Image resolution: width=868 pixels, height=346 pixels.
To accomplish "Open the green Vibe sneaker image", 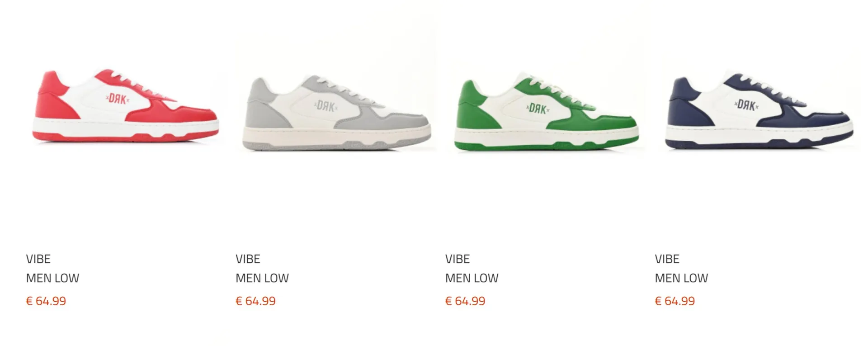I will (x=547, y=111).
